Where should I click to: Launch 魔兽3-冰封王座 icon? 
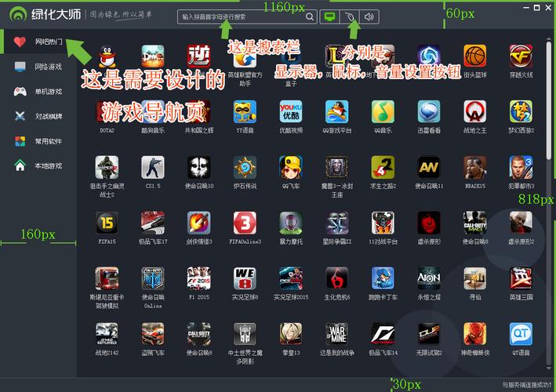tap(337, 167)
